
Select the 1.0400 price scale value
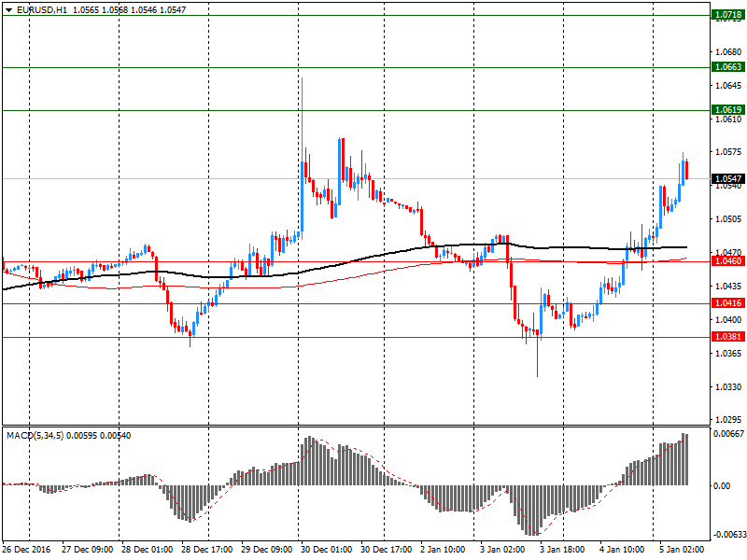729,319
